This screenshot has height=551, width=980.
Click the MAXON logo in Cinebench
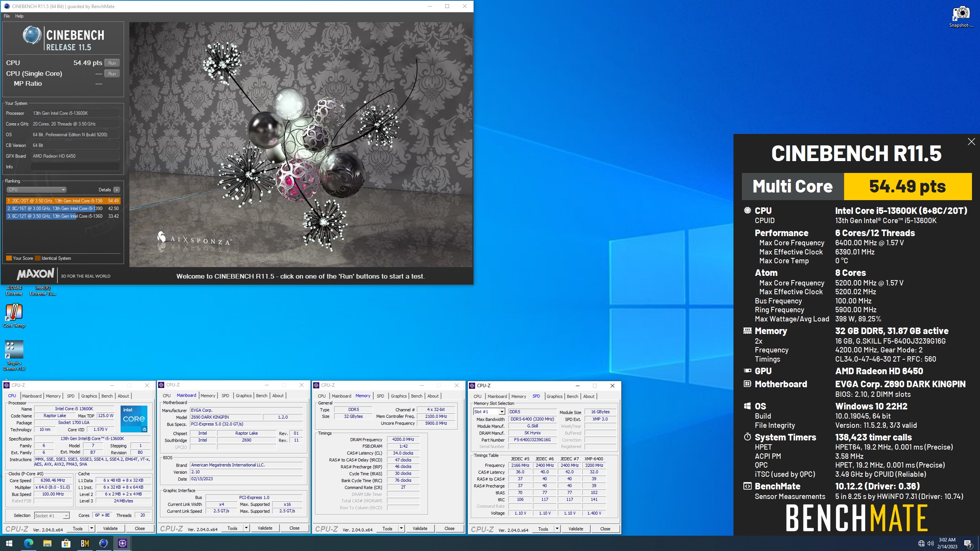click(36, 274)
